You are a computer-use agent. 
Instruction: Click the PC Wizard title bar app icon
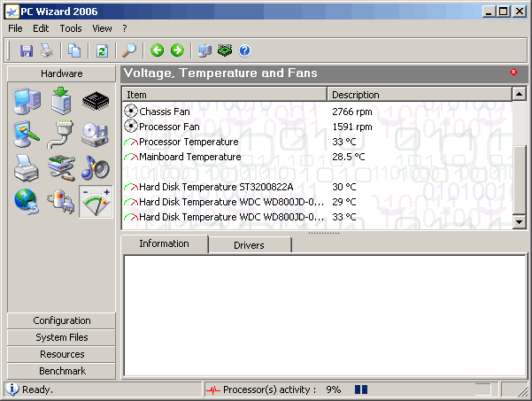click(x=12, y=12)
